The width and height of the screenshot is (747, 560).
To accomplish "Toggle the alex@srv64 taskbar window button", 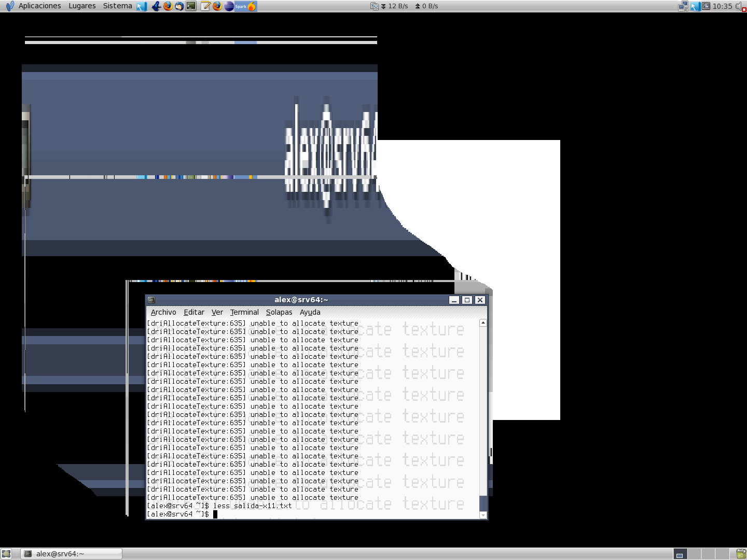I will coord(72,554).
